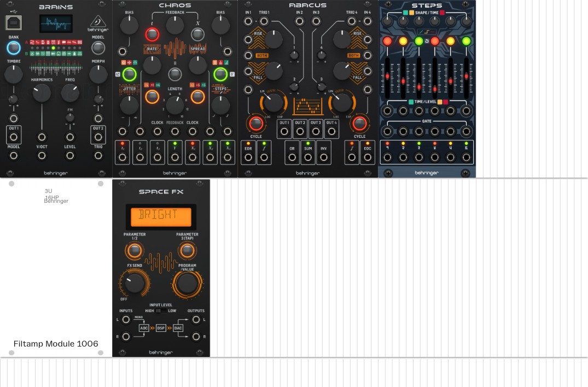Screen dimensions: 588x387
Task: Click the SPREAD knob on Chaos
Action: coord(197,65)
